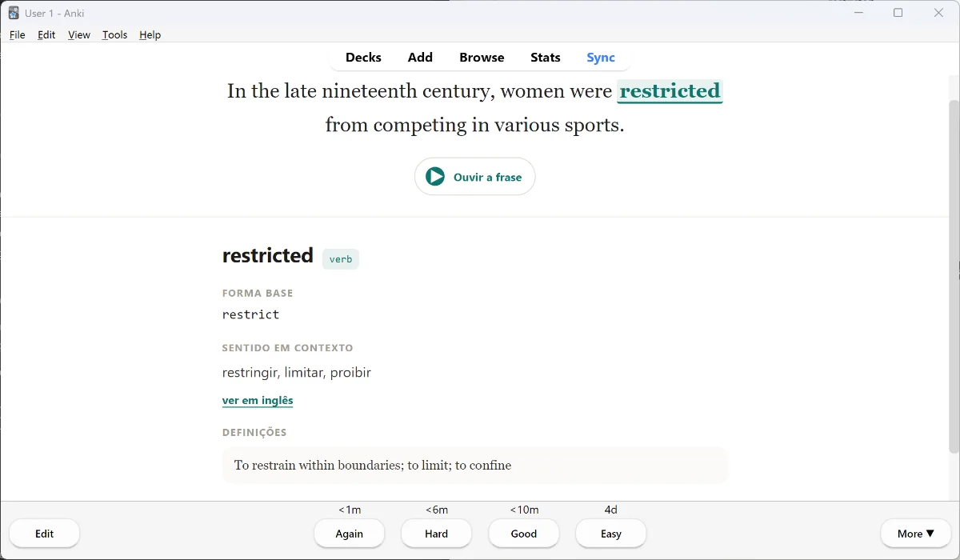Click the "SENTIDO EM CONTEXTO" section label
The image size is (960, 560).
click(288, 348)
